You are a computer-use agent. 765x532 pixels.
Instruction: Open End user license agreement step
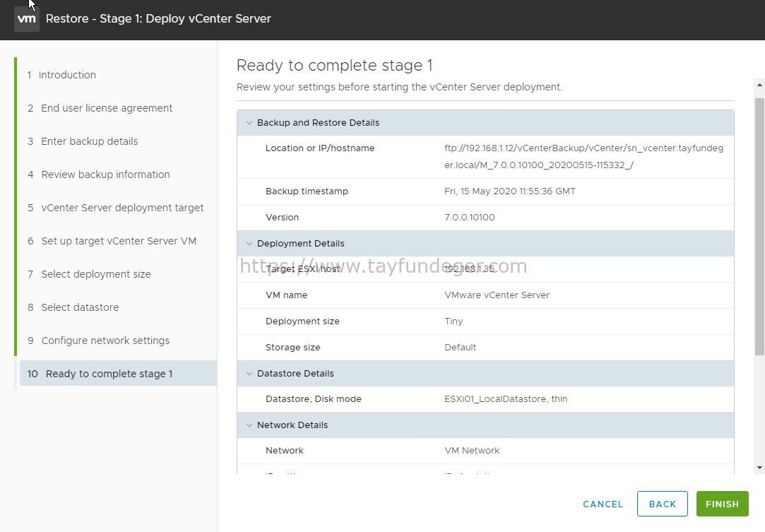tap(100, 108)
